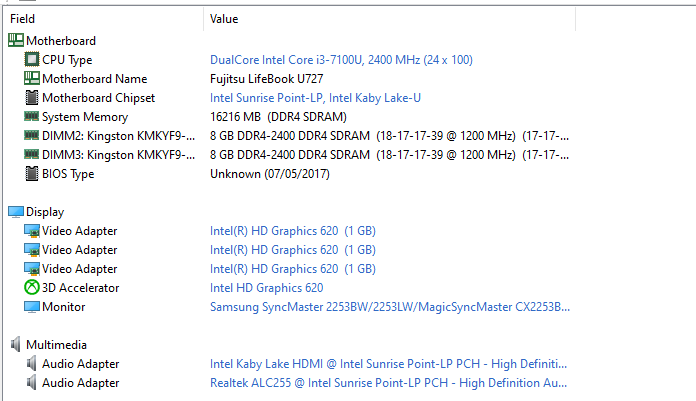Click the Multimedia speaker icon
This screenshot has width=696, height=401.
[16, 345]
